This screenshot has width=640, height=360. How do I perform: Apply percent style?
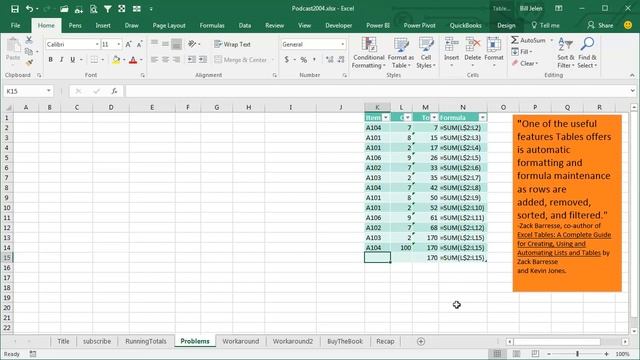304,60
